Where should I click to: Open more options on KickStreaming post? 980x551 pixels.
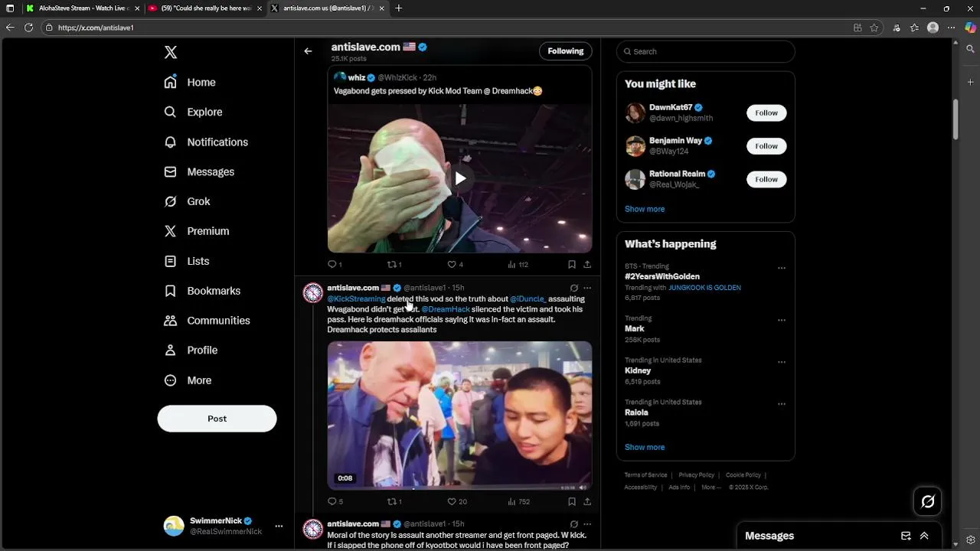click(587, 289)
